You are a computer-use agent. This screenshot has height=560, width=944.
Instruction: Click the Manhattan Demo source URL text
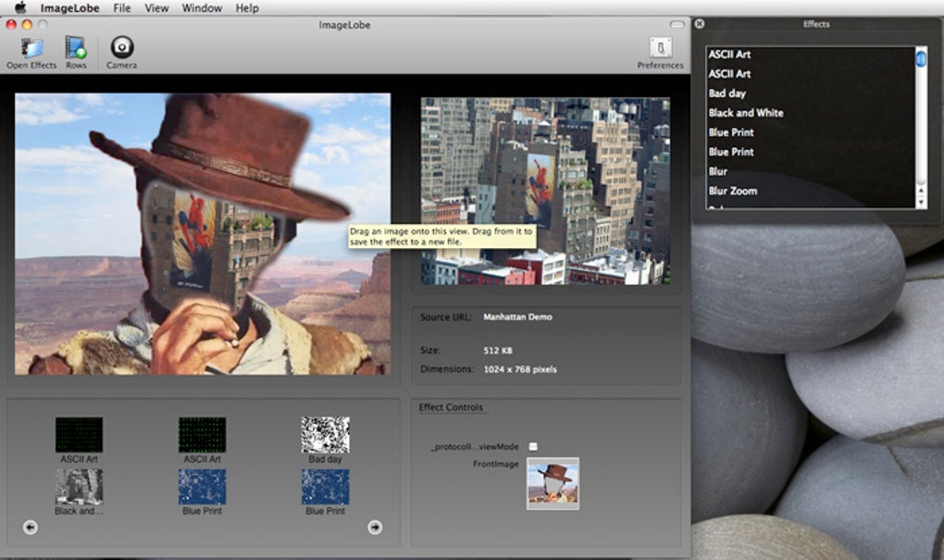[x=517, y=317]
